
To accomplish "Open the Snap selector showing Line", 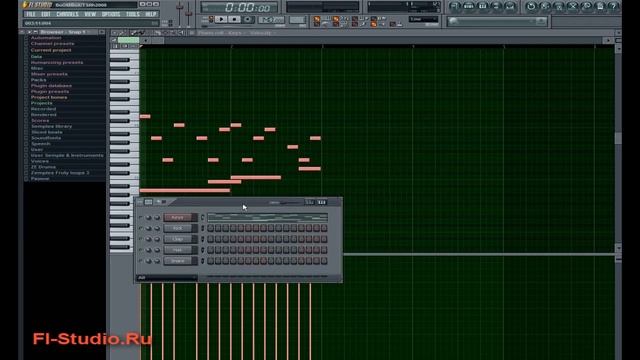I will pyautogui.click(x=424, y=19).
